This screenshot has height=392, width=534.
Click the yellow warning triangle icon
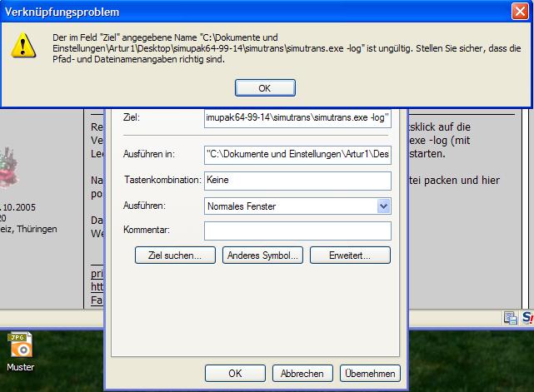(22, 47)
